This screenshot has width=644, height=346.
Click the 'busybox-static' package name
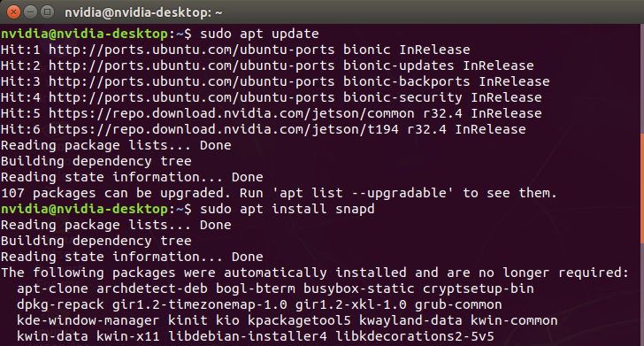[359, 288]
